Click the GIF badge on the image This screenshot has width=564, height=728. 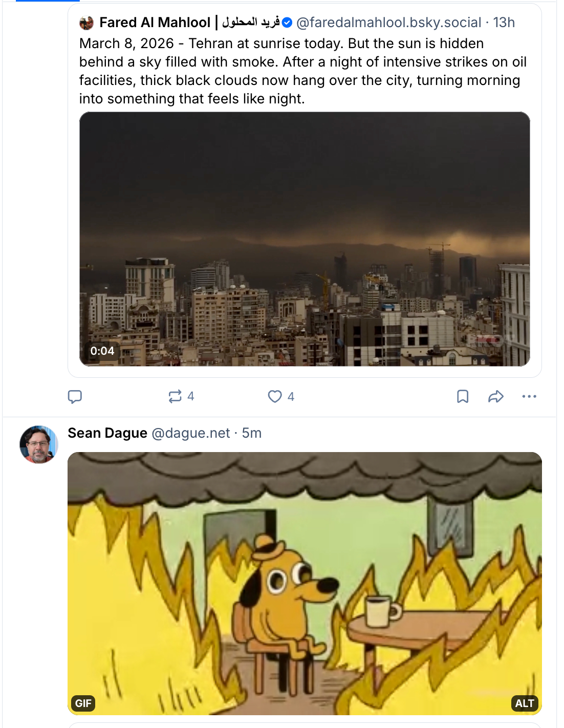[83, 703]
